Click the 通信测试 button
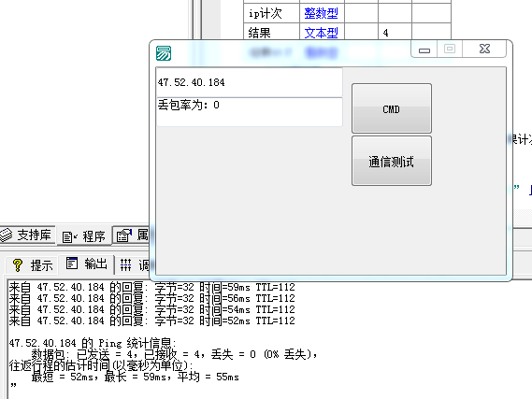 click(x=392, y=161)
